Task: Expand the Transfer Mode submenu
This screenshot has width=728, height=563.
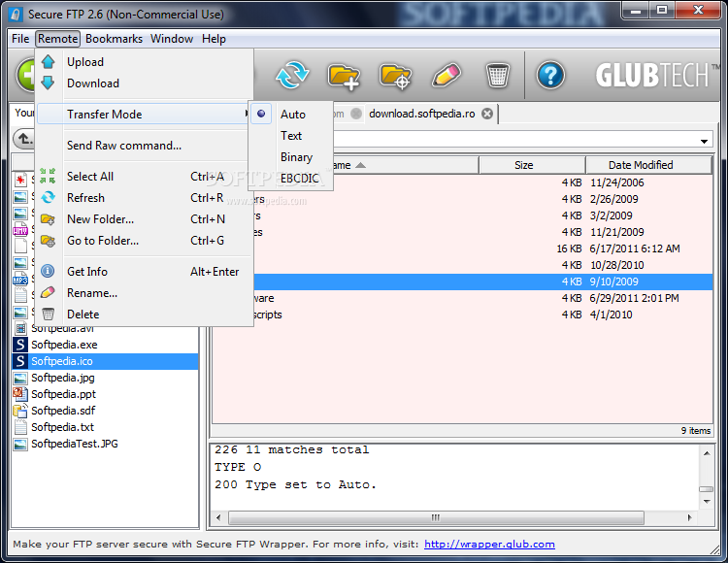Action: tap(143, 115)
